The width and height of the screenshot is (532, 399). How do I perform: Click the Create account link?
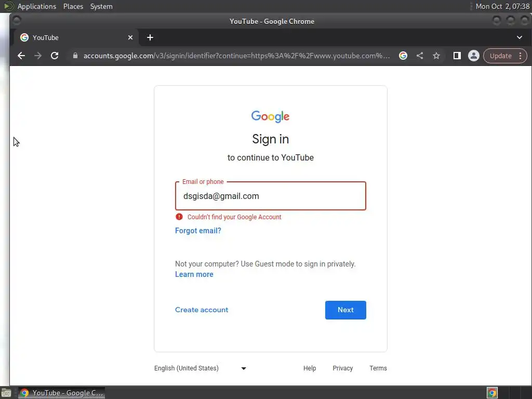tap(202, 310)
